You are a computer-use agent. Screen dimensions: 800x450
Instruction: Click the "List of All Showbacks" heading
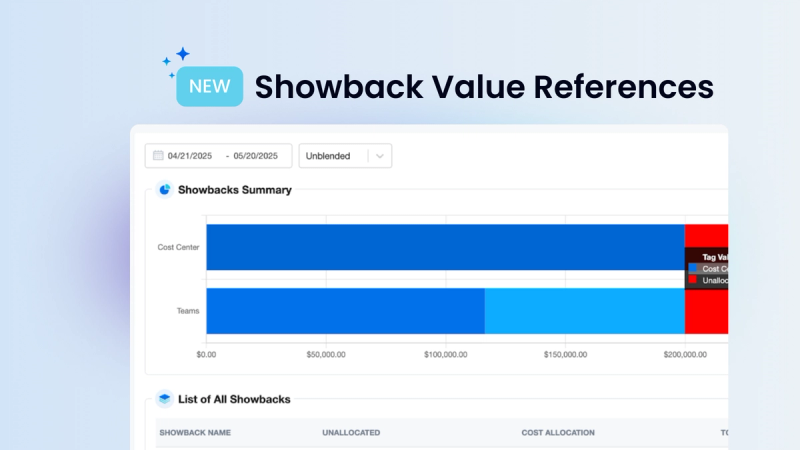(x=234, y=399)
